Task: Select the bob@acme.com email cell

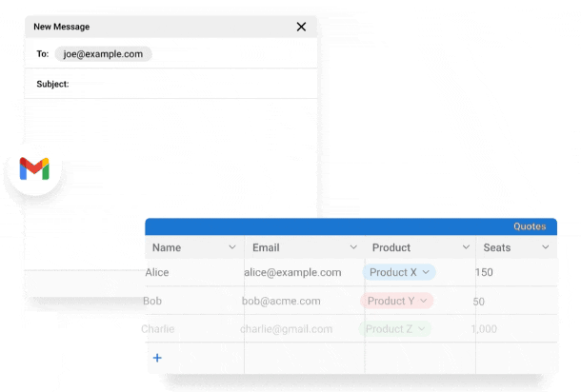Action: pos(281,301)
